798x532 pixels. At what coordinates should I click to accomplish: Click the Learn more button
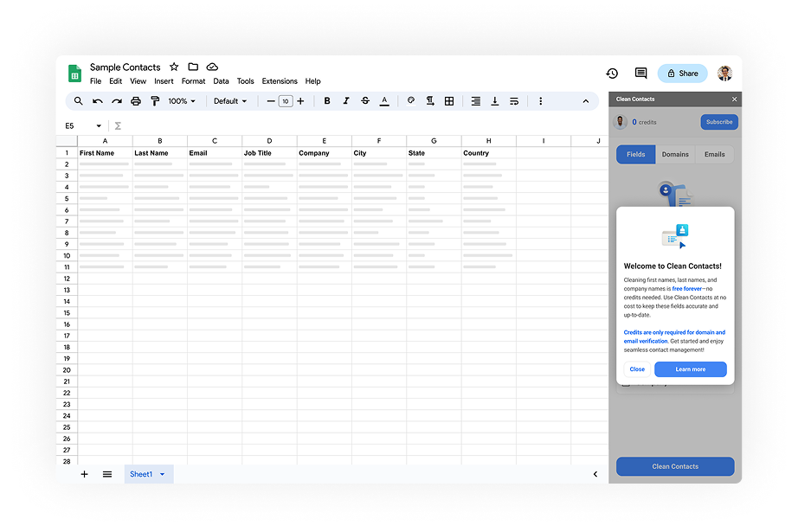coord(690,369)
